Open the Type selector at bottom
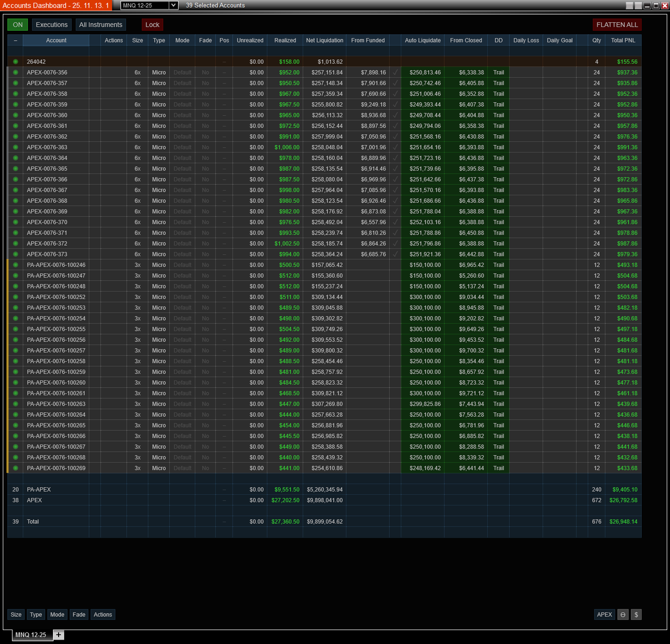Image resolution: width=670 pixels, height=644 pixels. 36,614
